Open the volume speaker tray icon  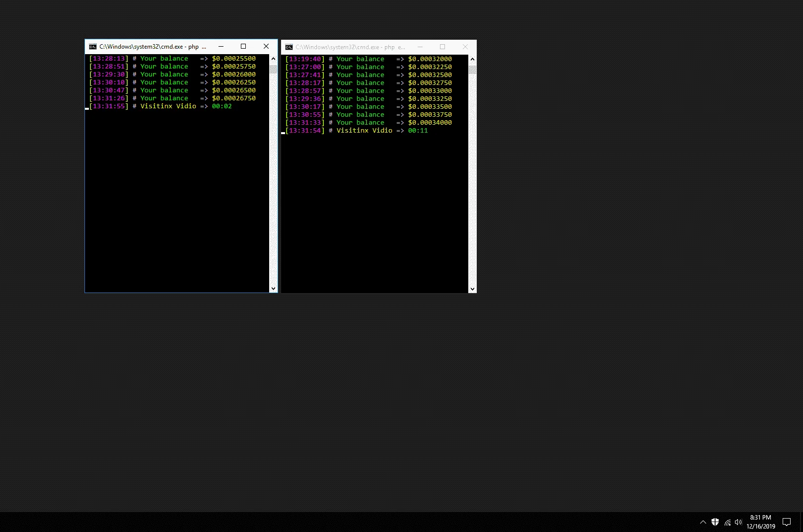(738, 522)
